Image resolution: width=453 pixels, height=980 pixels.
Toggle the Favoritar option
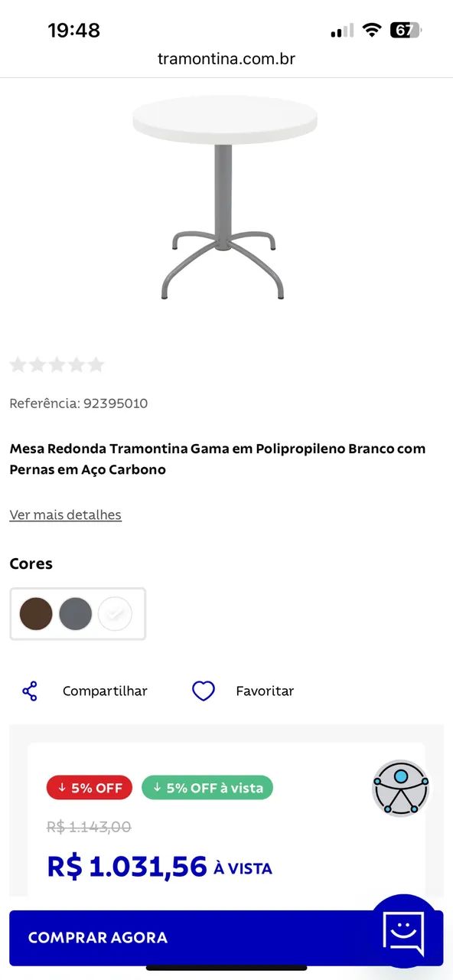click(265, 691)
